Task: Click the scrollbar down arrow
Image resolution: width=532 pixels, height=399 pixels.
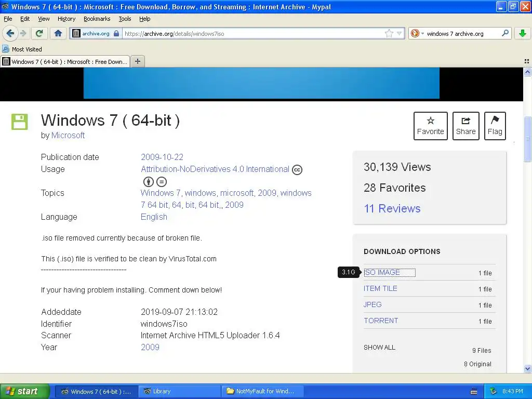Action: click(x=527, y=368)
